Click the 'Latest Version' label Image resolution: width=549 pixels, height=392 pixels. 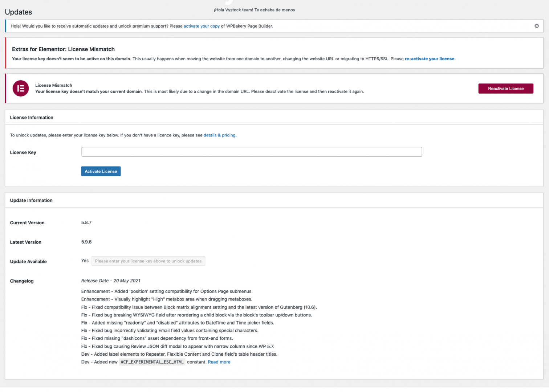click(x=26, y=242)
